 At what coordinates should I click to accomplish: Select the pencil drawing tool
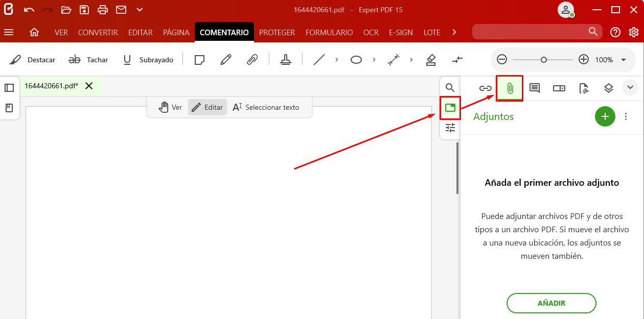(226, 60)
